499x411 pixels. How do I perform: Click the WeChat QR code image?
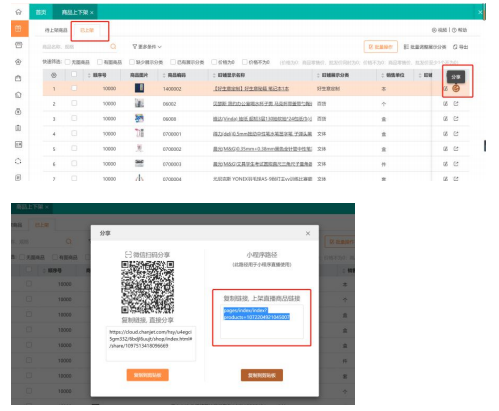tap(148, 287)
